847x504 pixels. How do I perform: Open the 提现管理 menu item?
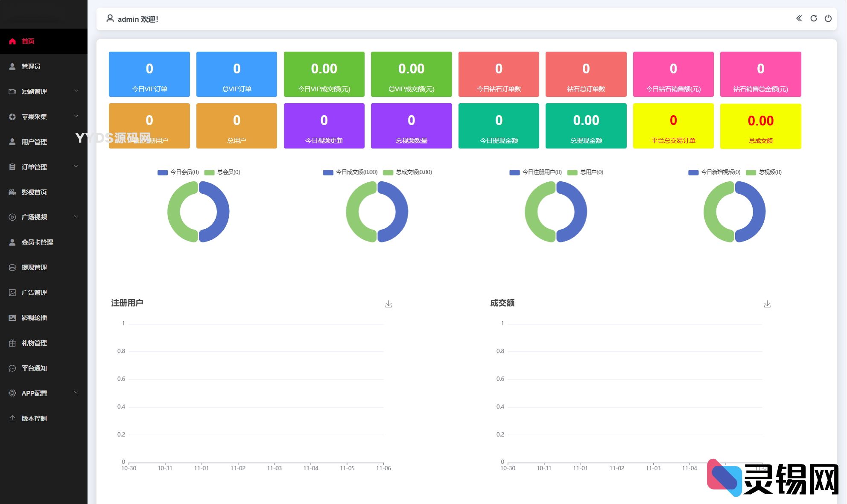[34, 267]
